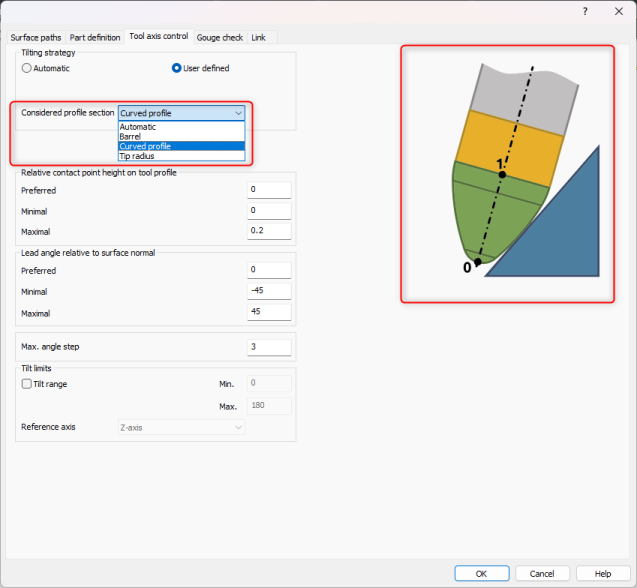Click the Max. angle step field
The height and width of the screenshot is (588, 637).
click(269, 347)
